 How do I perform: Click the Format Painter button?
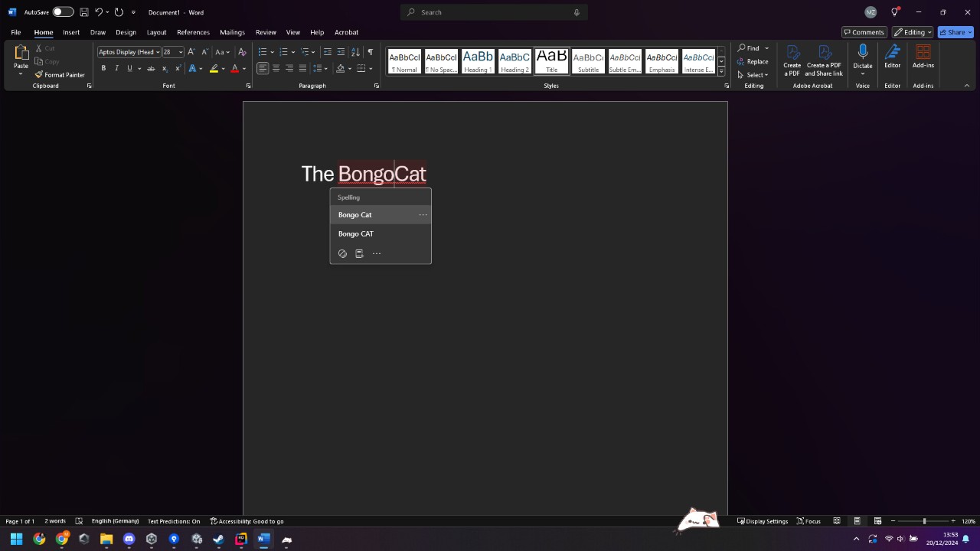click(x=60, y=75)
